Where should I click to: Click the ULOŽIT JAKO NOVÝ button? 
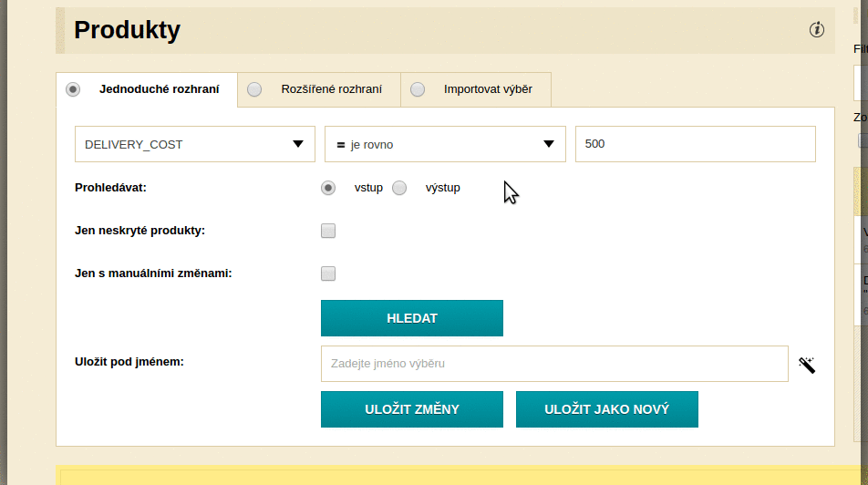(x=607, y=409)
